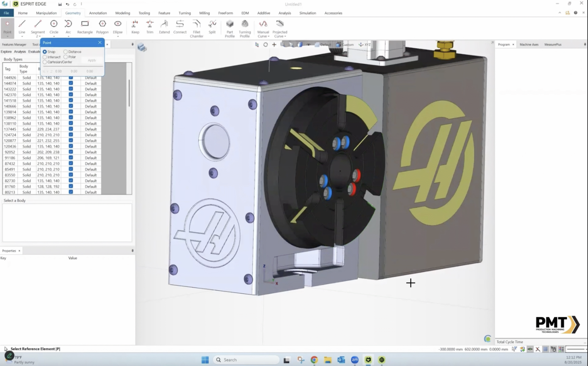Select the Polygon tool icon
Image resolution: width=588 pixels, height=366 pixels.
coord(102,24)
